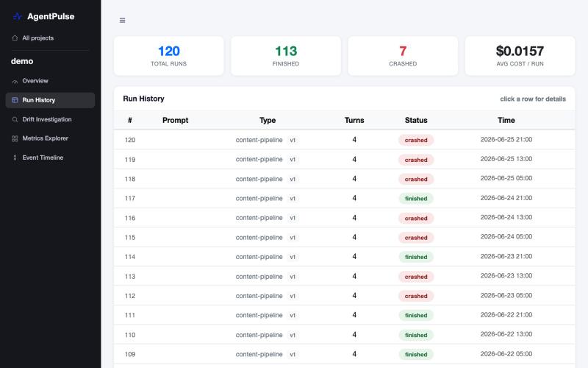Click the time 2026-06-24 21:00
The height and width of the screenshot is (368, 588).
(506, 198)
